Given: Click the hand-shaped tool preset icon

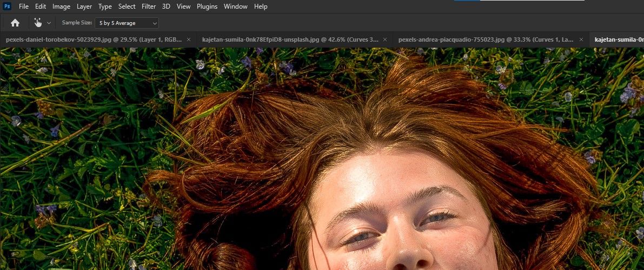Looking at the screenshot, I should coord(38,23).
